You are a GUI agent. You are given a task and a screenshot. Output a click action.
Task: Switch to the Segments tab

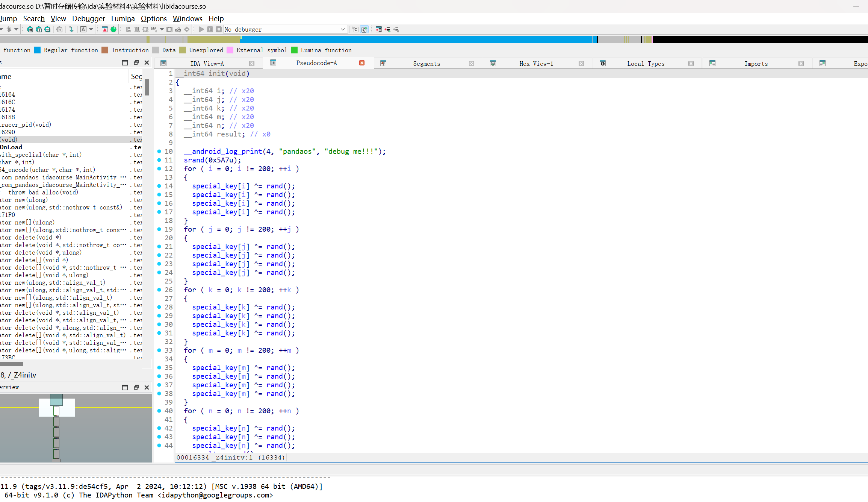pyautogui.click(x=426, y=64)
